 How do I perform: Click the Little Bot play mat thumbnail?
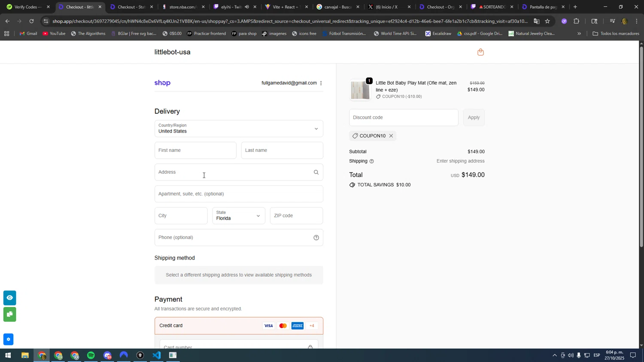360,90
